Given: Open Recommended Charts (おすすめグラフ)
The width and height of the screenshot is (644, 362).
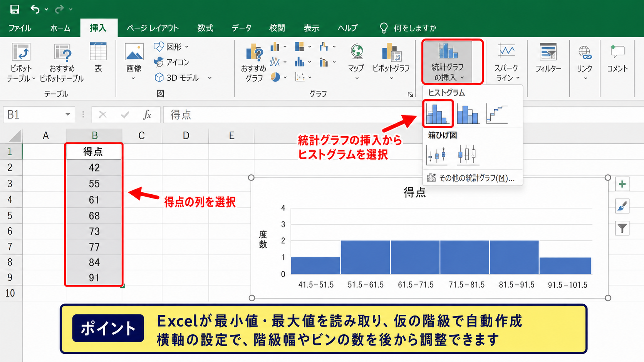Looking at the screenshot, I should pyautogui.click(x=254, y=62).
